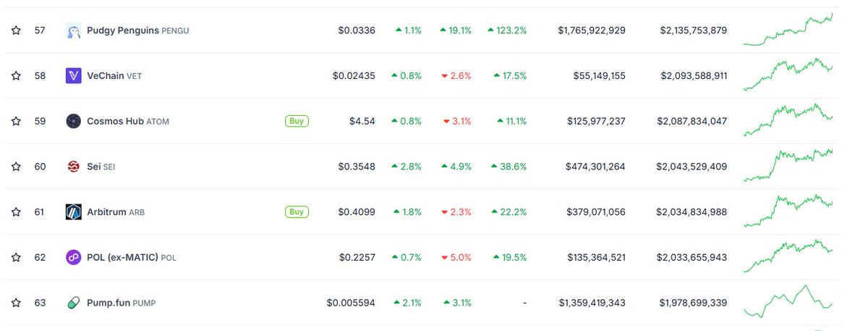Open the Pudgy Penguins PENGU coin page
868x331 pixels.
click(137, 30)
